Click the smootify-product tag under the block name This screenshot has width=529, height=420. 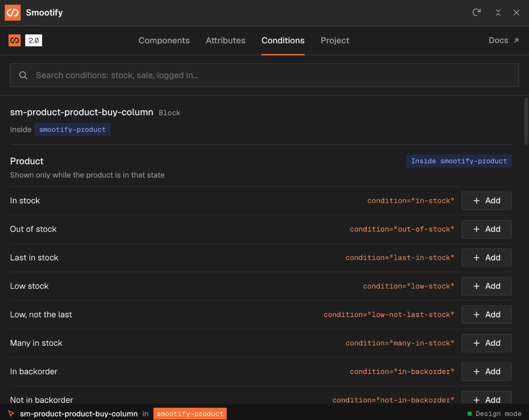coord(72,130)
